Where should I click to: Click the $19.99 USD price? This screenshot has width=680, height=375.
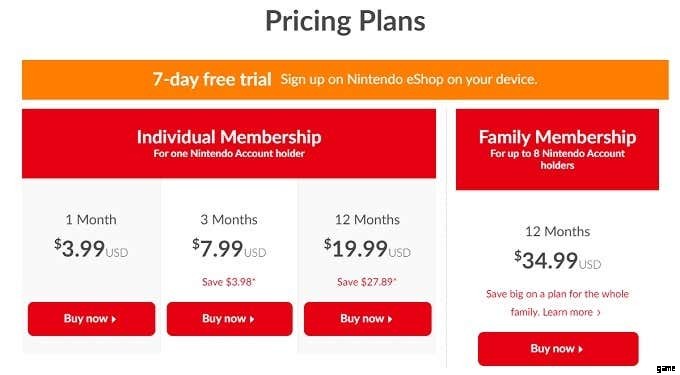(x=367, y=249)
